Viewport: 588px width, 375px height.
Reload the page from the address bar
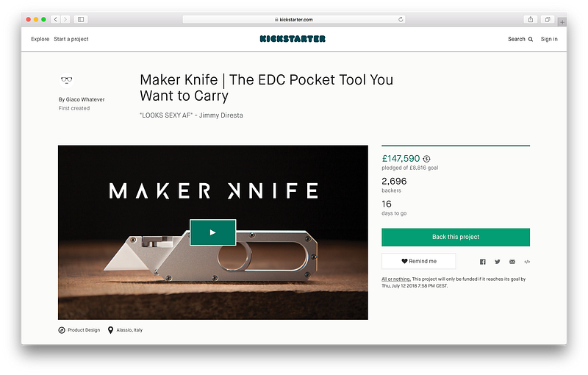coord(401,19)
